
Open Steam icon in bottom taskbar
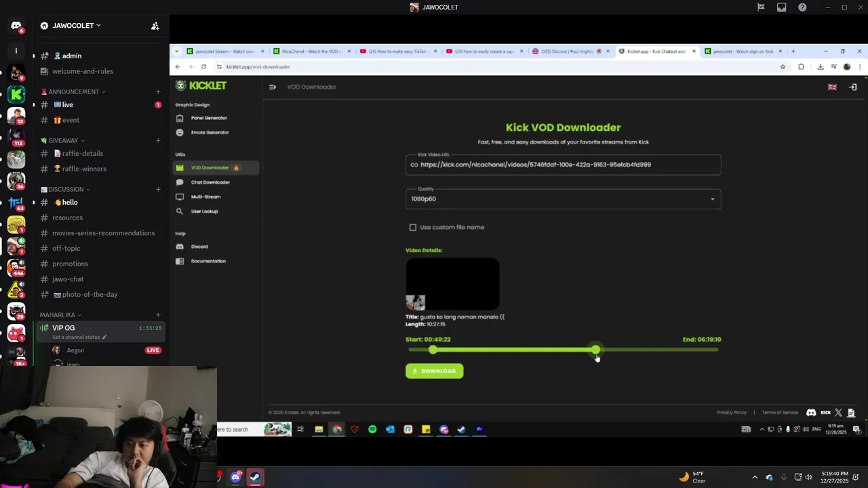pos(255,477)
